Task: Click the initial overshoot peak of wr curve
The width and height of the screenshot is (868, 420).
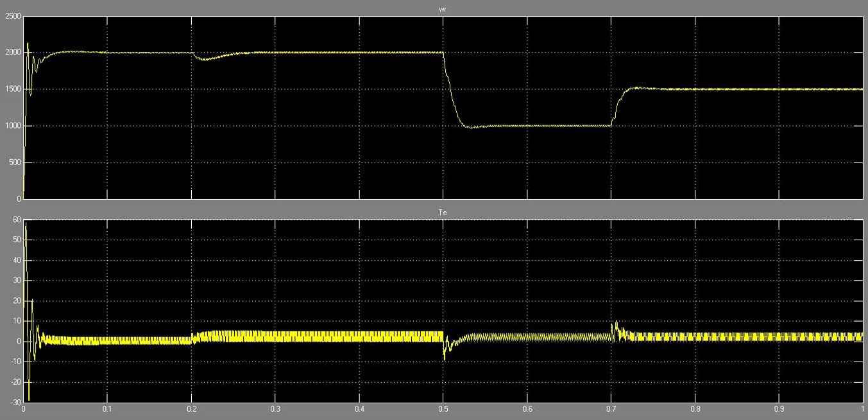Action: [28, 44]
